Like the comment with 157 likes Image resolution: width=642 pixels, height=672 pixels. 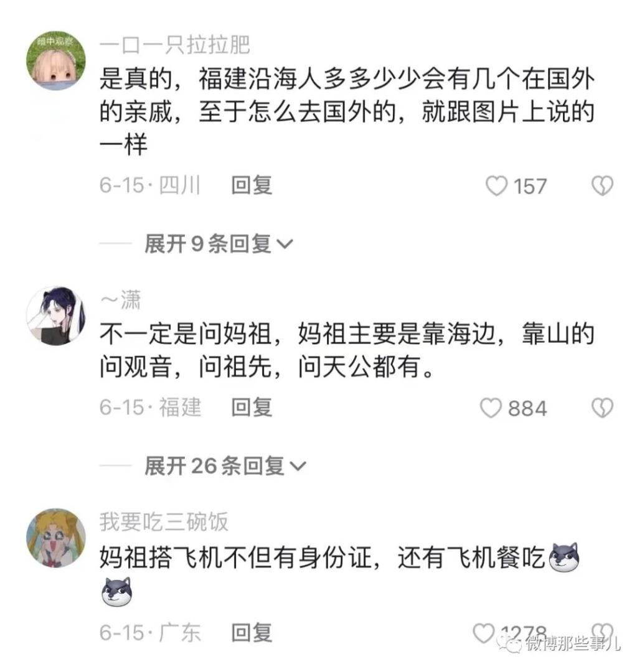(496, 186)
